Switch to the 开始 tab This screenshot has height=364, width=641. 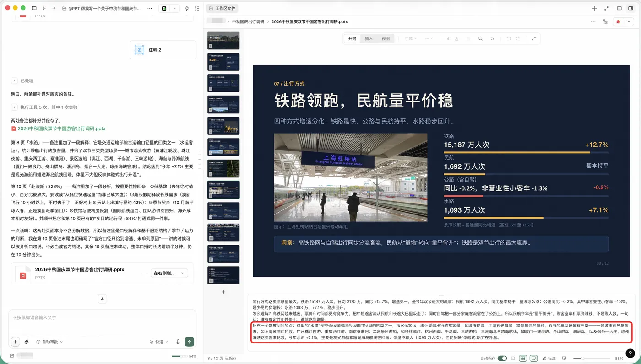[352, 39]
